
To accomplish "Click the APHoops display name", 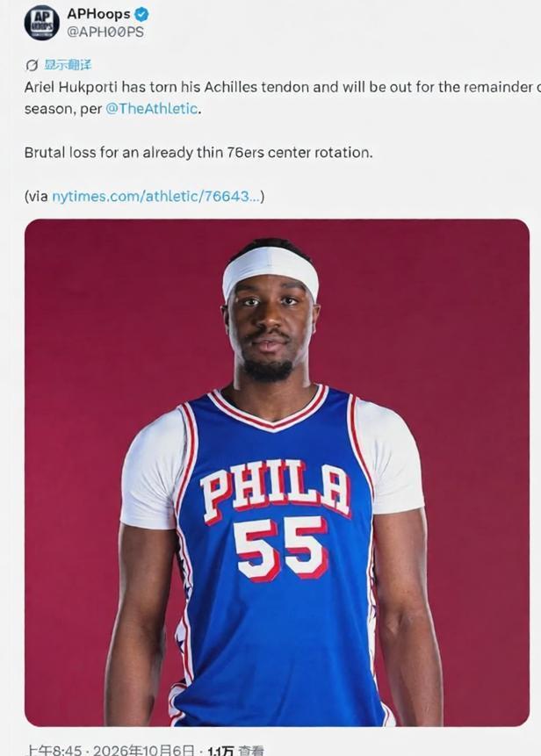I will coord(99,14).
